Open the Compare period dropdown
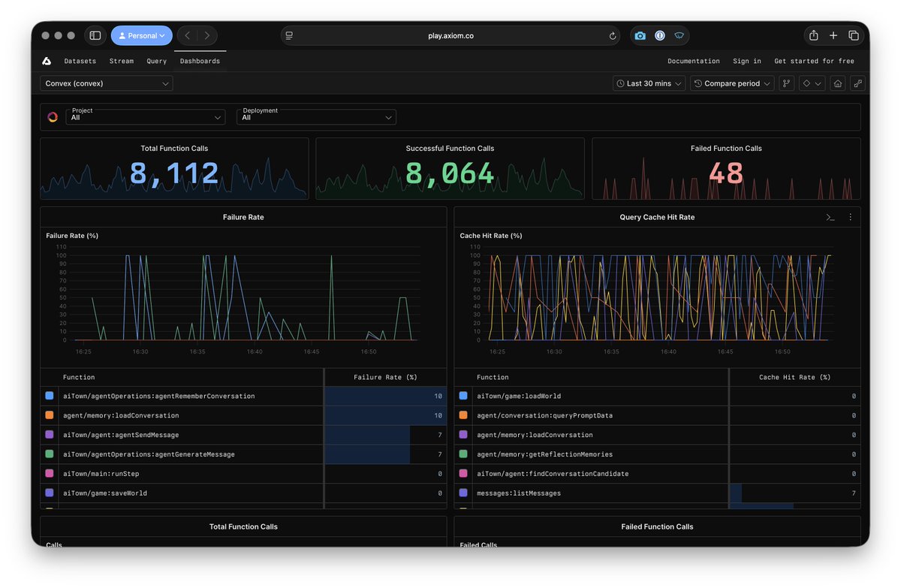 pos(732,83)
